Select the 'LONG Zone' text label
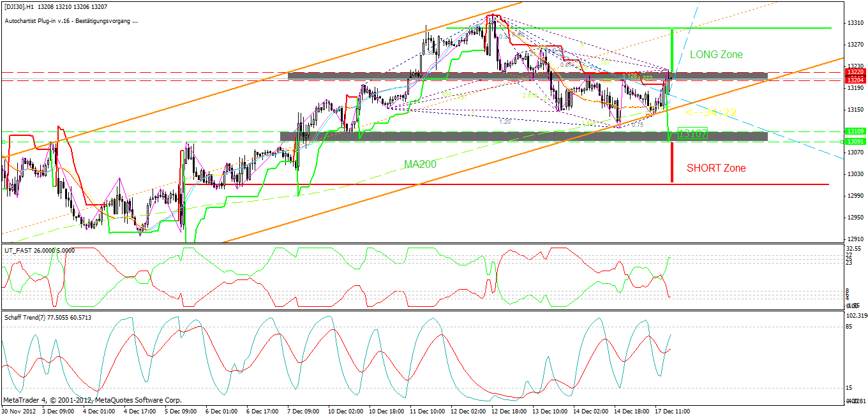Screen dimensions: 868x416 coord(716,55)
